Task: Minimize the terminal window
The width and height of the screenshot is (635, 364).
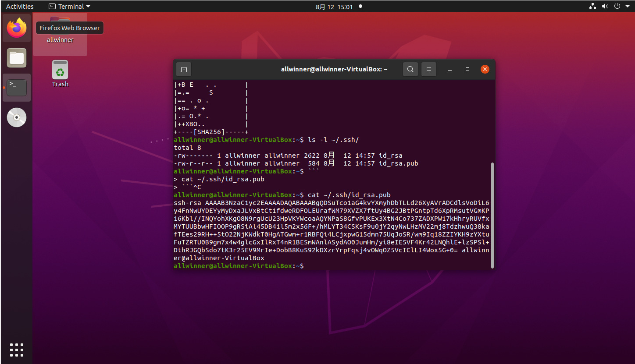Action: [450, 69]
